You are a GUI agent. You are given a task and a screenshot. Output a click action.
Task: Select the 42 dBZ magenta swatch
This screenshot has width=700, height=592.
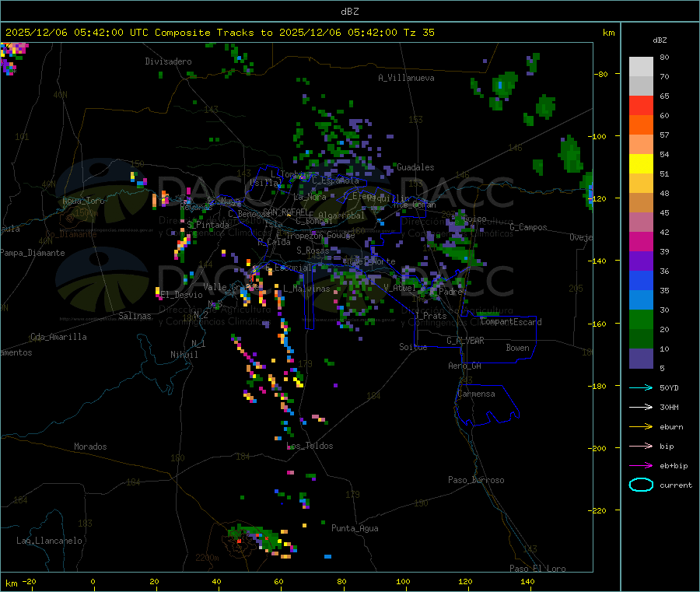coord(641,241)
